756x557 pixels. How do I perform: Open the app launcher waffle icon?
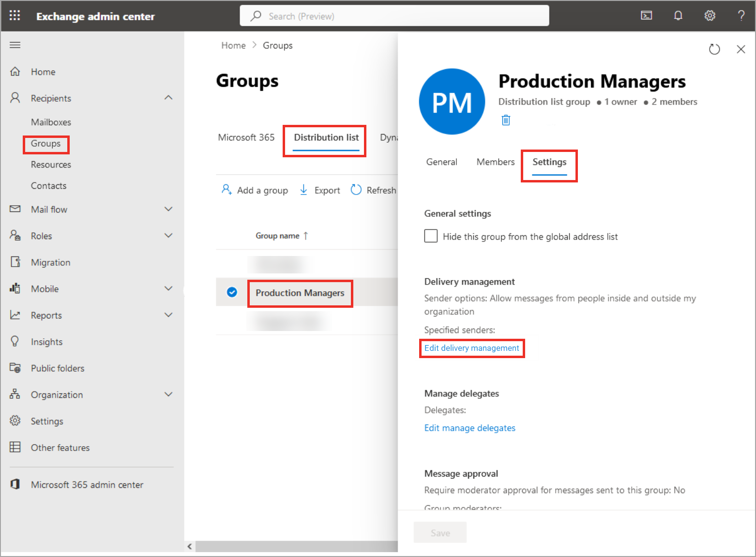[15, 15]
